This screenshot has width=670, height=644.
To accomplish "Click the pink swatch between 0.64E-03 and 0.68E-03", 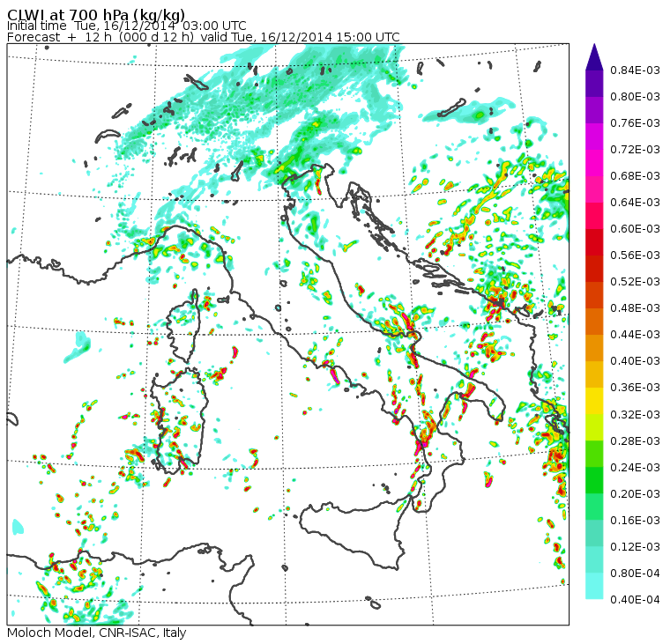I will [594, 189].
